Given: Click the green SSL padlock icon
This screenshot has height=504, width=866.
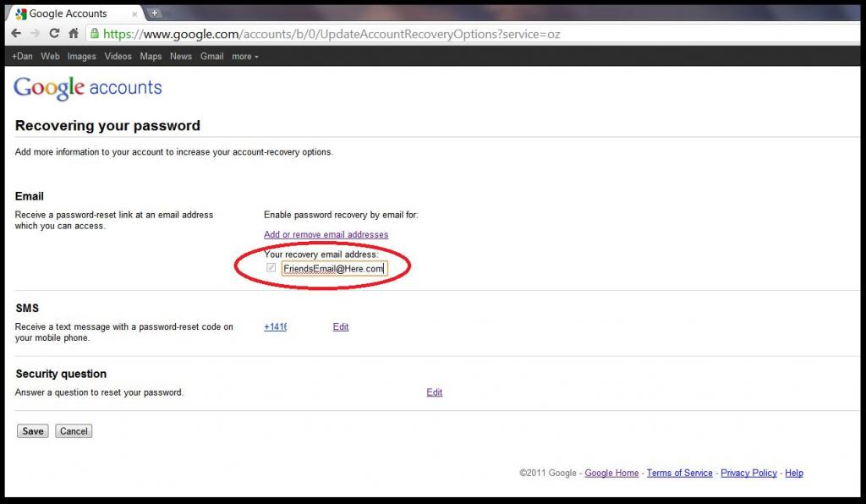Looking at the screenshot, I should [95, 33].
